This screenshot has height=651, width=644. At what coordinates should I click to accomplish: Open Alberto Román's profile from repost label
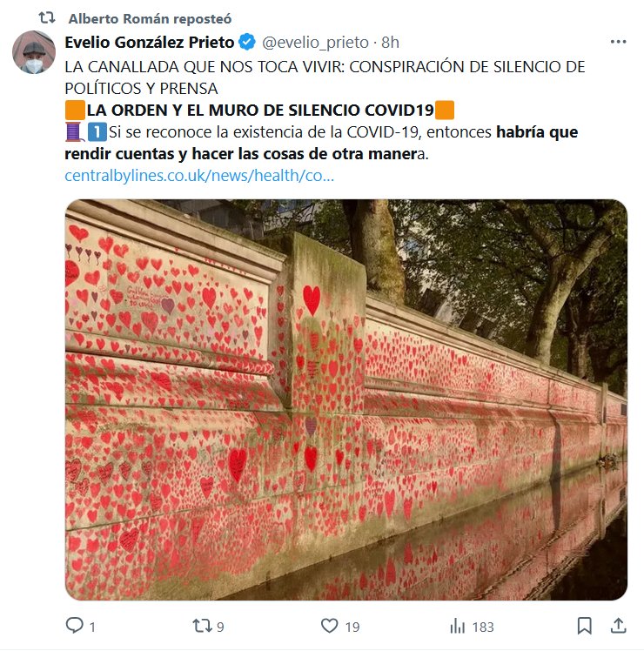tap(150, 18)
